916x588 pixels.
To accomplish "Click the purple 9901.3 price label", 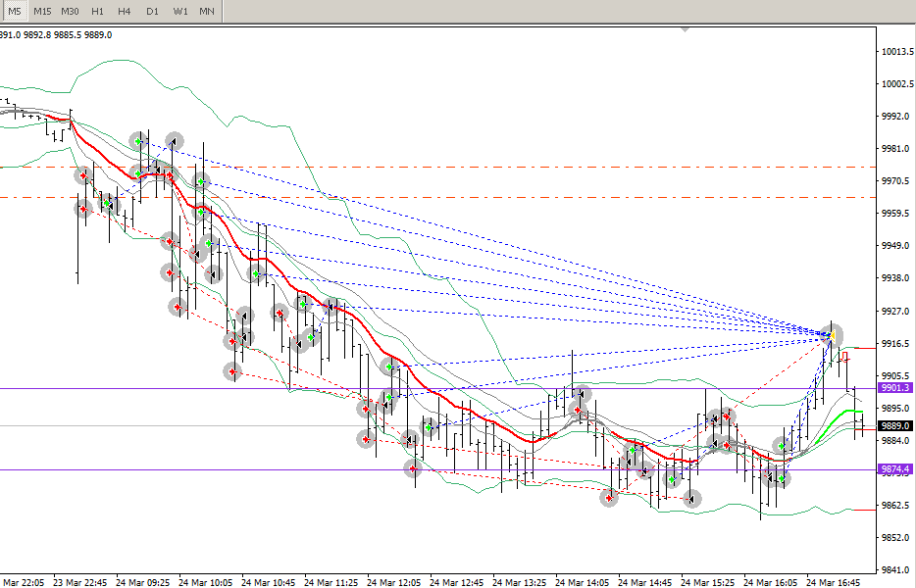I will click(894, 388).
